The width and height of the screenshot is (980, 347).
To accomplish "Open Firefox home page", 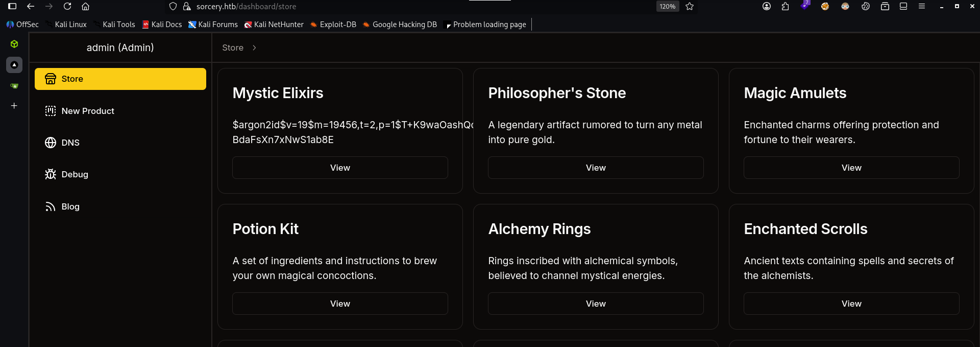I will pyautogui.click(x=86, y=6).
